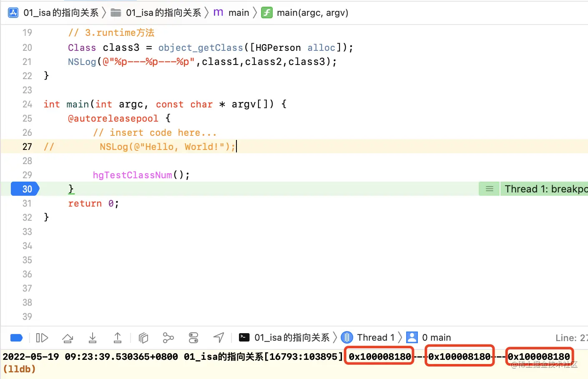Click the hgTestClassNum() call
Screen dimensions: 588x379
(x=141, y=175)
